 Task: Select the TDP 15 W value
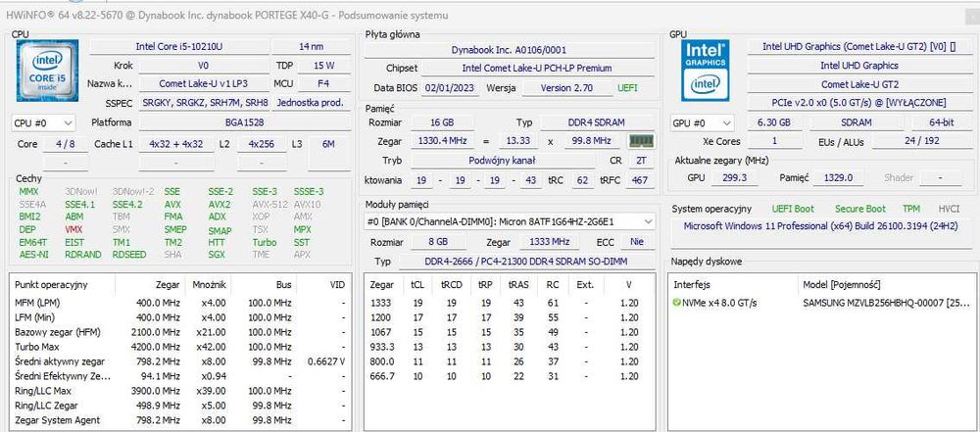[323, 65]
